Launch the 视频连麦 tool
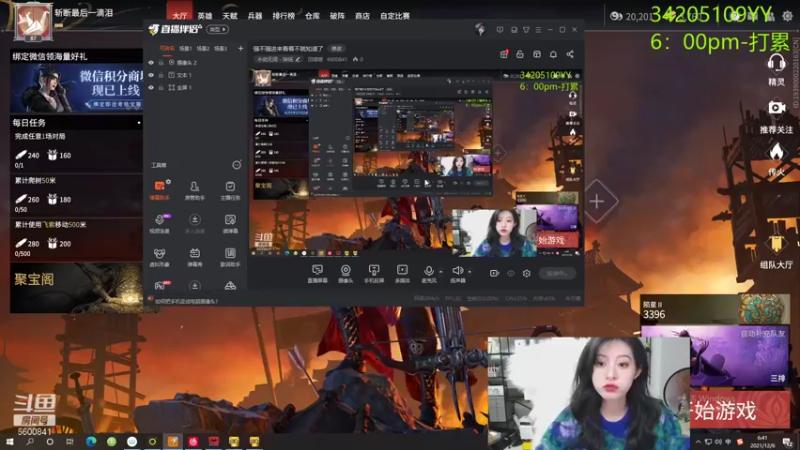The height and width of the screenshot is (450, 800). (x=160, y=223)
